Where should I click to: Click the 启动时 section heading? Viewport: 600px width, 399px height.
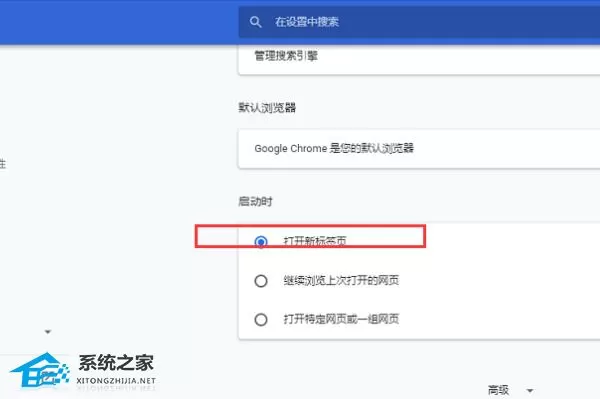255,201
